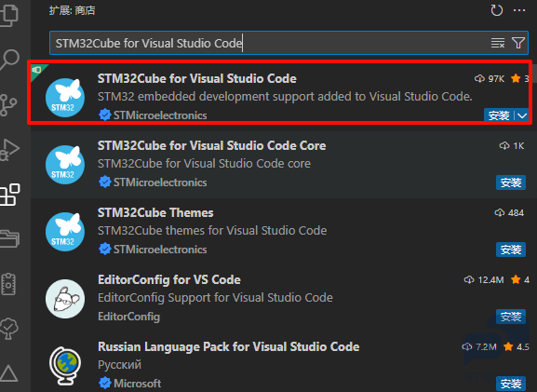Open the Search view in activity bar
Viewport: 537px width, 392px height.
click(9, 61)
